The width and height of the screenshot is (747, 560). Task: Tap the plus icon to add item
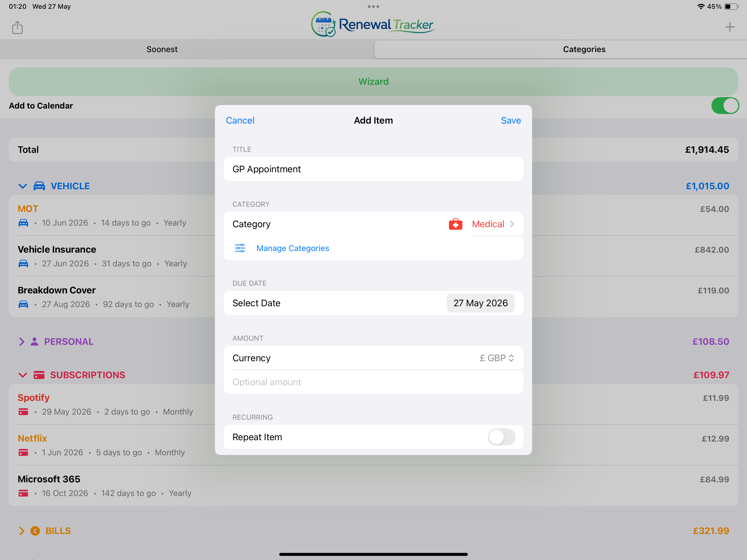click(x=730, y=27)
